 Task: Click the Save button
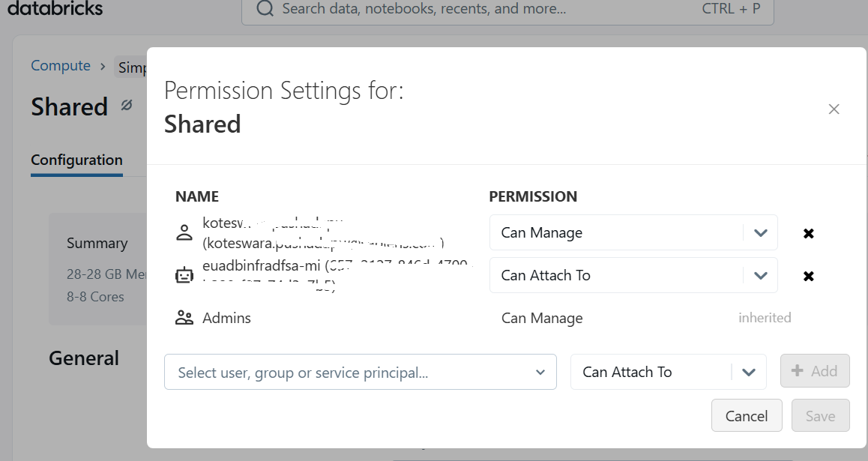[820, 415]
